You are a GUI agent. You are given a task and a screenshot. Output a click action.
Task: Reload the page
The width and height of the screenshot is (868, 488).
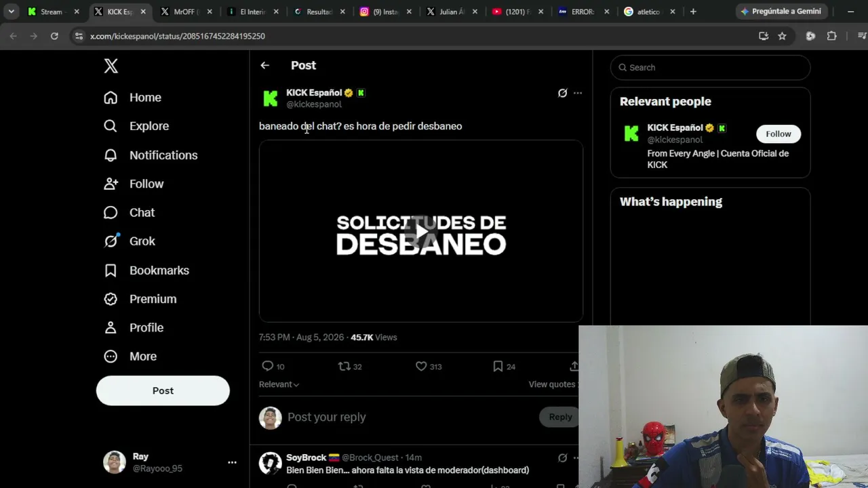54,36
